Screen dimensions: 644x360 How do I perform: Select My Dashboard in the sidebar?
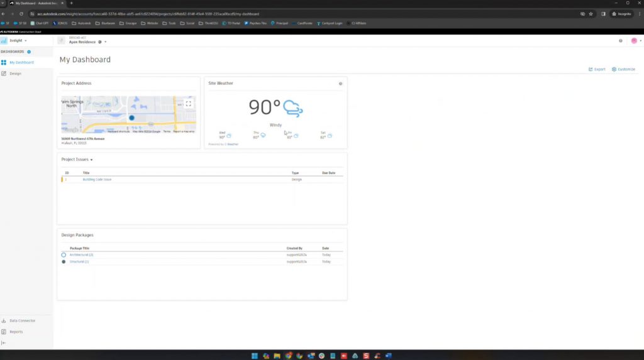pos(21,62)
